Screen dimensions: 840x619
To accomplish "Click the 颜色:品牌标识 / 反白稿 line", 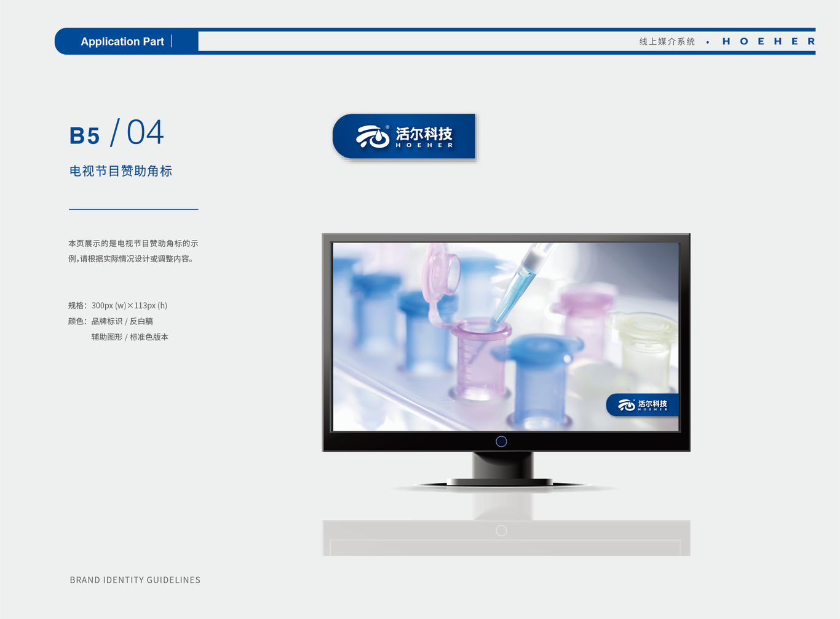I will 111,321.
